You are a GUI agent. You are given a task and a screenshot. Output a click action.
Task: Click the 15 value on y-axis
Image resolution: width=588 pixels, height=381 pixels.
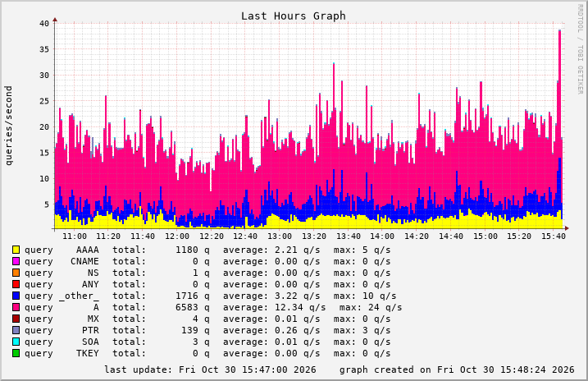tap(44, 154)
